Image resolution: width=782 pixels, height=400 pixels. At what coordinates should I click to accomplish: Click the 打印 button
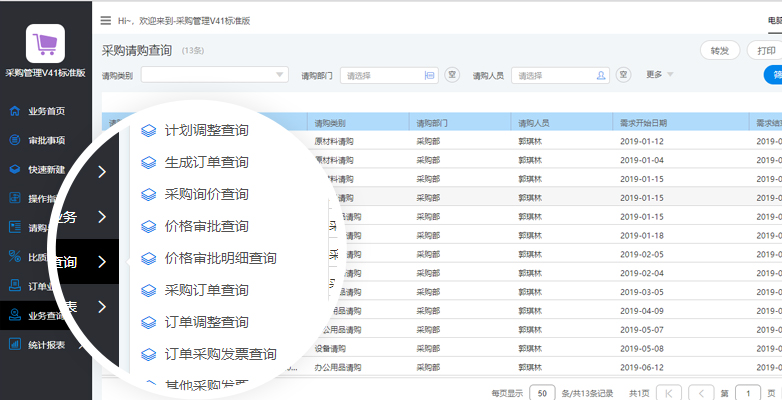765,50
